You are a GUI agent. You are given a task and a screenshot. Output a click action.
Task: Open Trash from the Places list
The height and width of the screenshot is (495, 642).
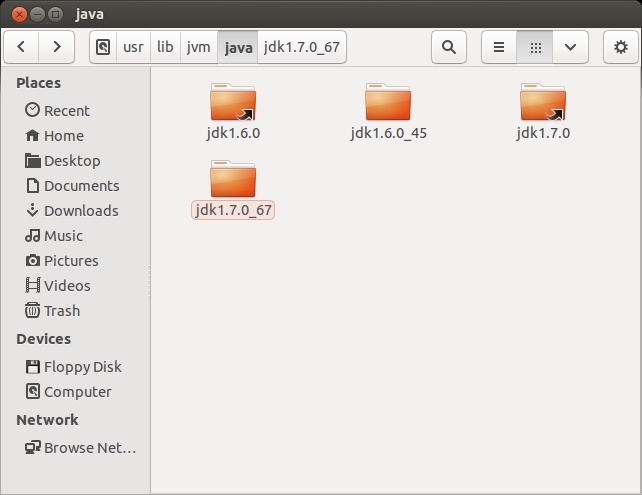(62, 311)
